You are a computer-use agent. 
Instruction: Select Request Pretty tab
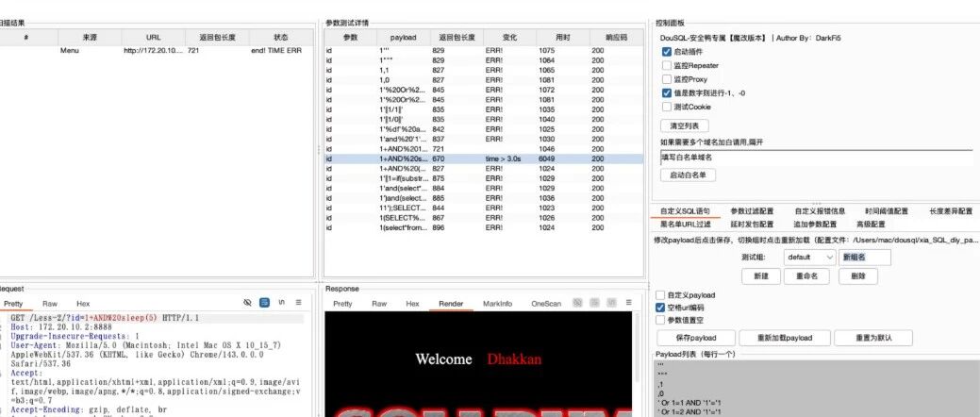pos(13,303)
